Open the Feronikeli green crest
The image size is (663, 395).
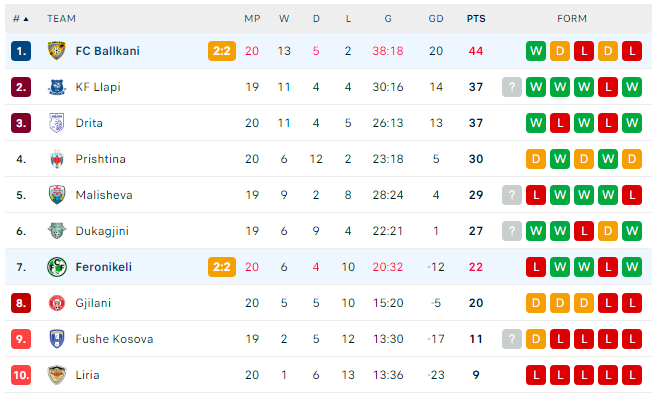pos(57,267)
